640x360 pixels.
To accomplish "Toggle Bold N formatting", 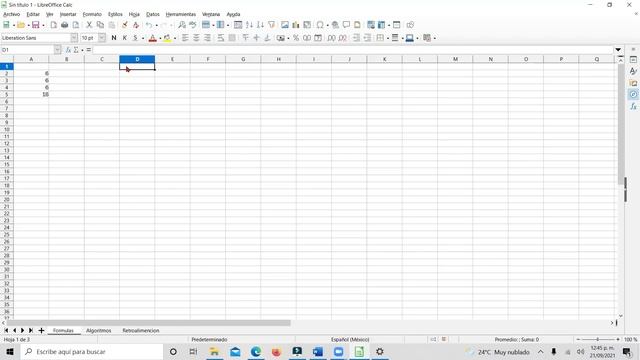I will tap(114, 38).
